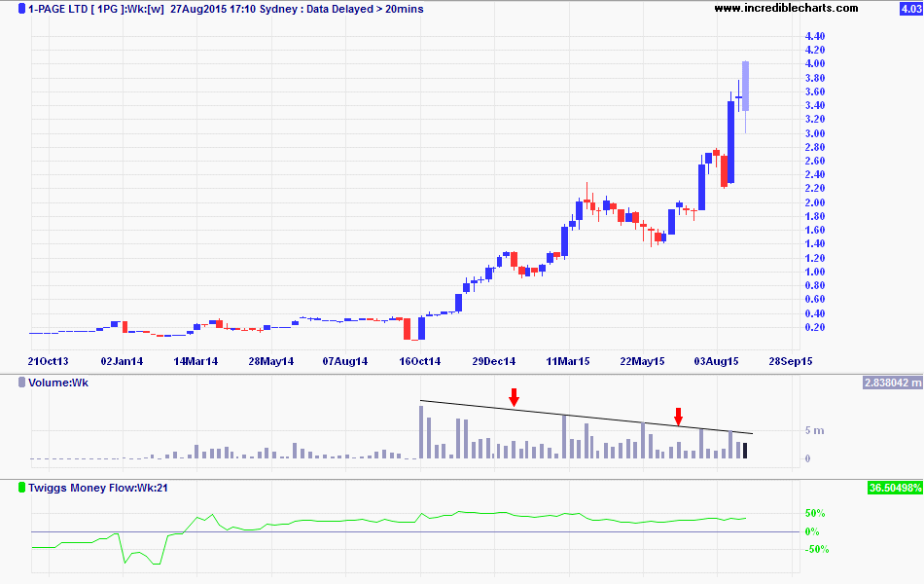Click the green Twiggs Money Flow legend marker
924x584 pixels.
(21, 488)
